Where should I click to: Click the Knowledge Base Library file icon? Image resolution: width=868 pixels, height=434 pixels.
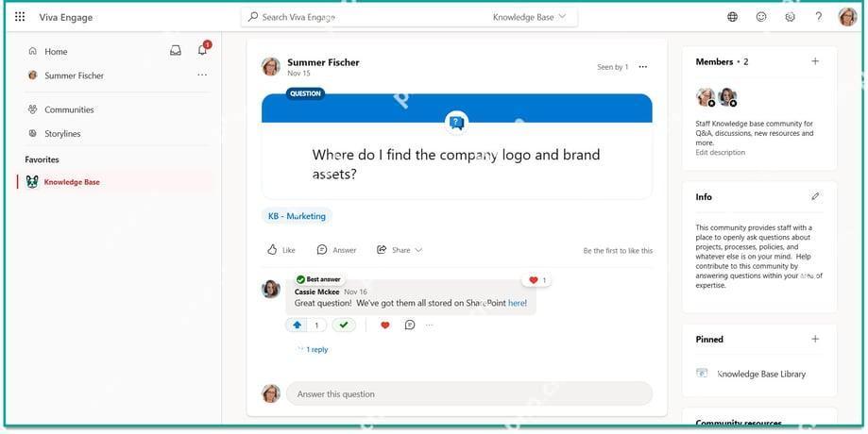[x=702, y=374]
